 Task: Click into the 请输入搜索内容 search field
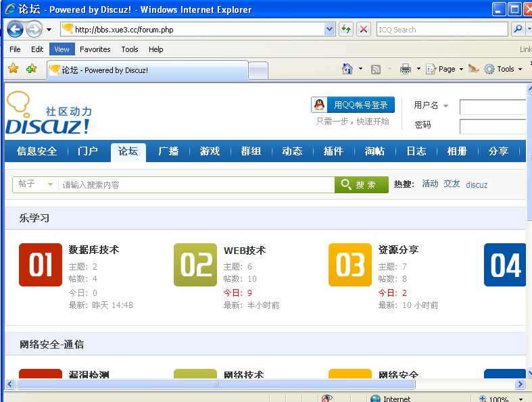tap(196, 184)
